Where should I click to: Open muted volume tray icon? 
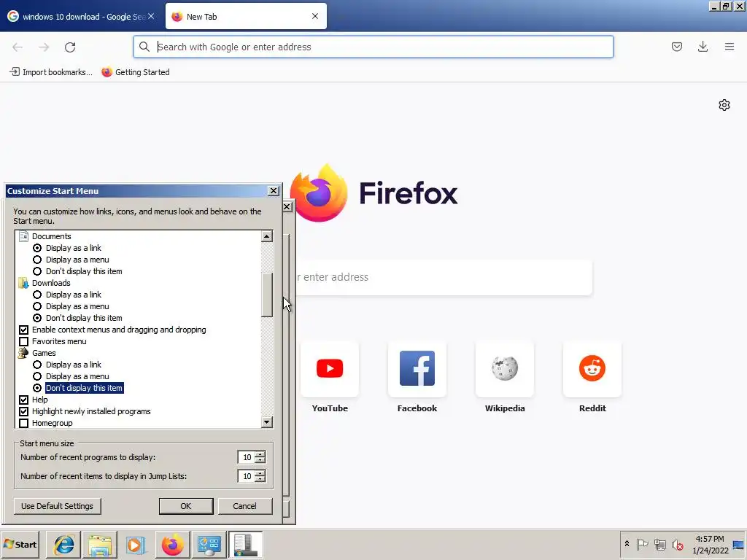[677, 544]
